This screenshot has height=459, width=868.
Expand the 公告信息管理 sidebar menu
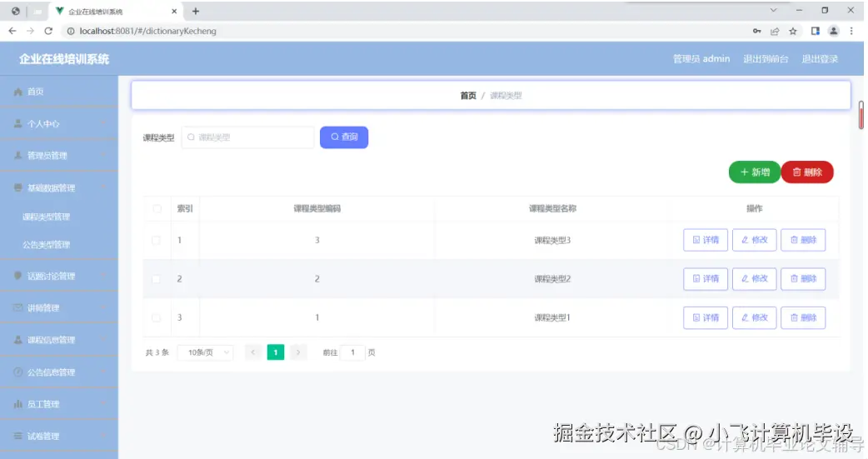click(x=59, y=372)
